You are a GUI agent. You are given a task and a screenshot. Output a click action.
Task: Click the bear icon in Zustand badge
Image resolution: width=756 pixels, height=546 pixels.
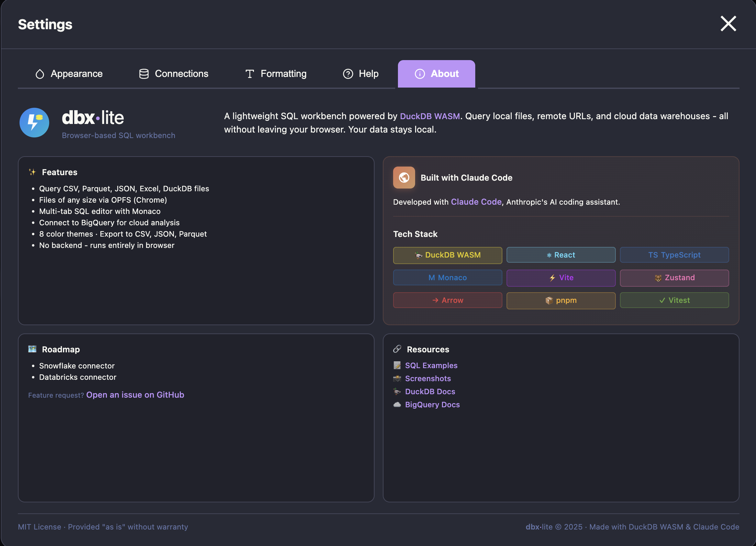(x=658, y=278)
